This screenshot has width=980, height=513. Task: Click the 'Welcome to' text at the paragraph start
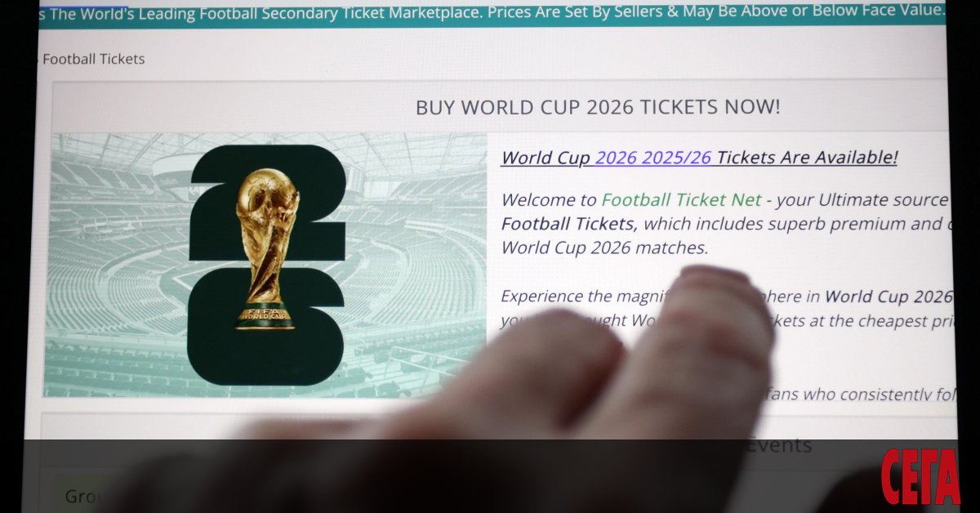(x=548, y=199)
